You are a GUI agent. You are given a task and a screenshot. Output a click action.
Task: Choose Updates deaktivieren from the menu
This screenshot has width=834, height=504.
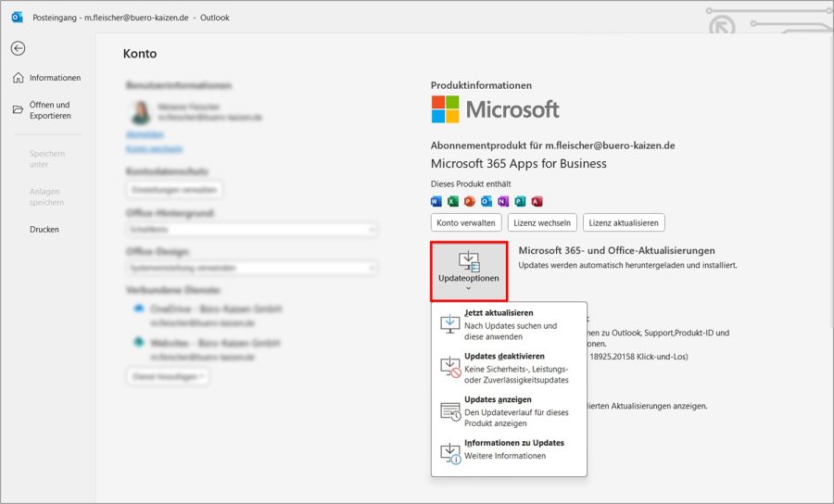(509, 368)
